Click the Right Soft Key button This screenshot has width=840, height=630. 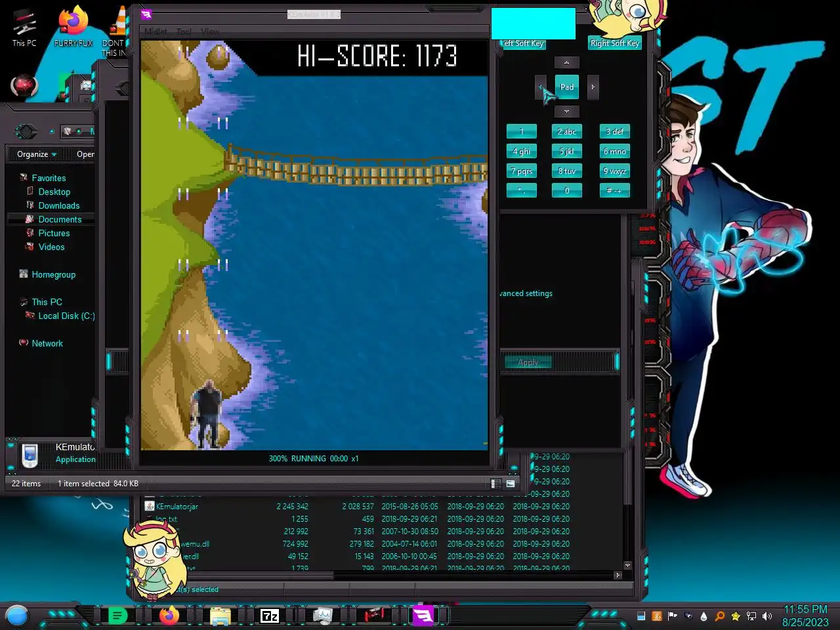[614, 43]
